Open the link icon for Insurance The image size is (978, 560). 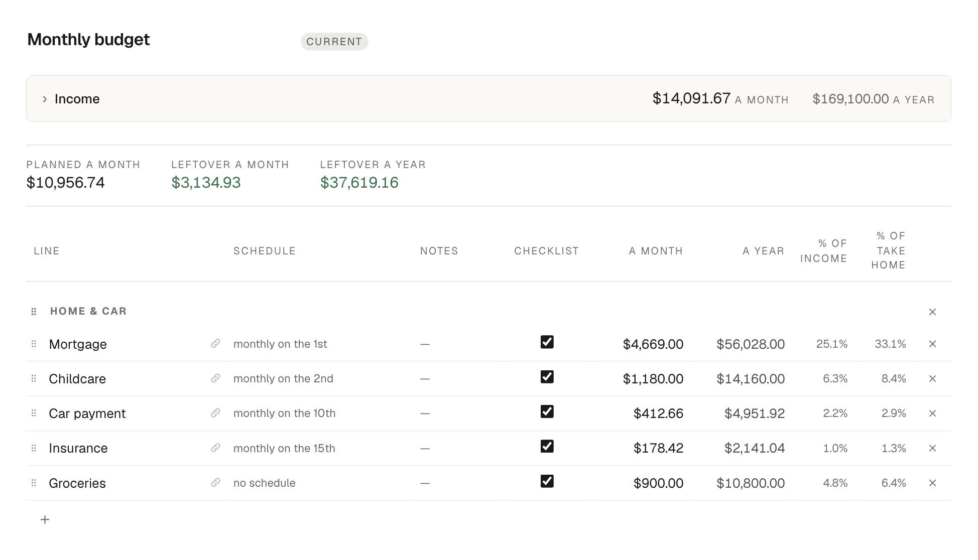[215, 448]
